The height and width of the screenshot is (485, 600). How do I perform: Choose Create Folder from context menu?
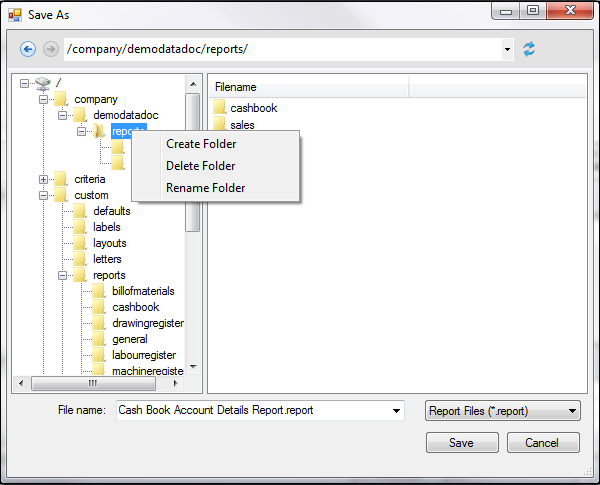(201, 144)
